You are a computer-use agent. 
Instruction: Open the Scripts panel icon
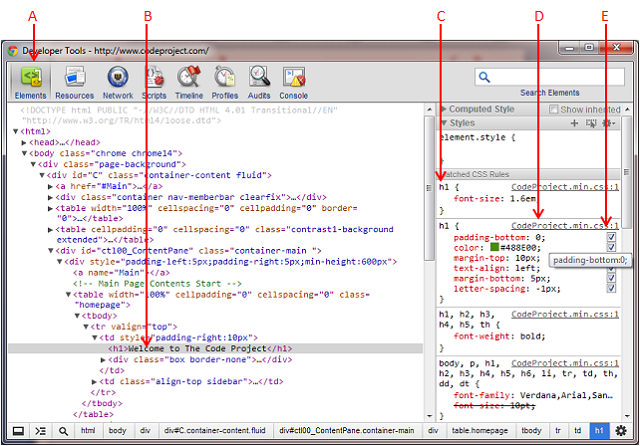point(154,83)
